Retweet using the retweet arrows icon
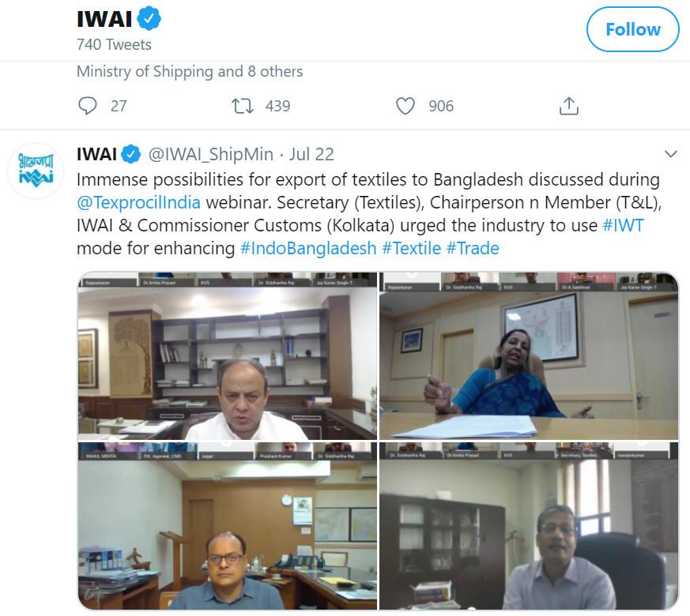The height and width of the screenshot is (616, 690). point(243,106)
